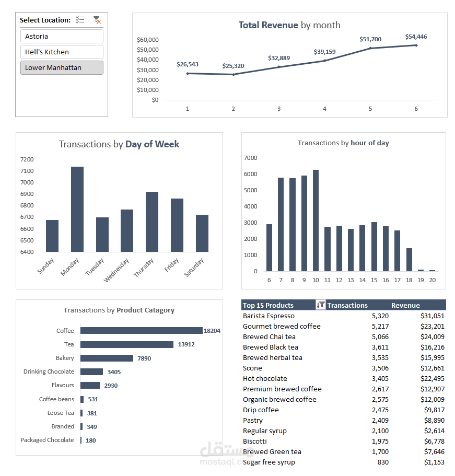Select the Brewed Chai tea cell

[x=269, y=336]
